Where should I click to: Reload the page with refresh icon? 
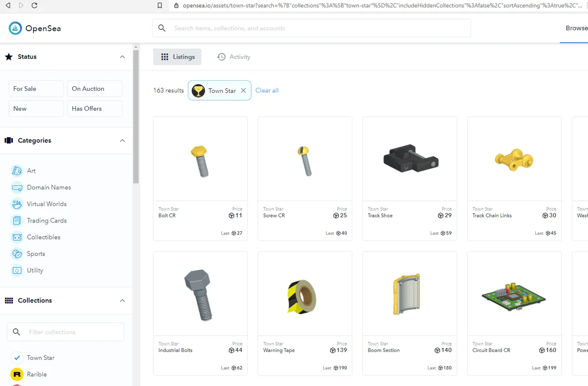pyautogui.click(x=34, y=6)
